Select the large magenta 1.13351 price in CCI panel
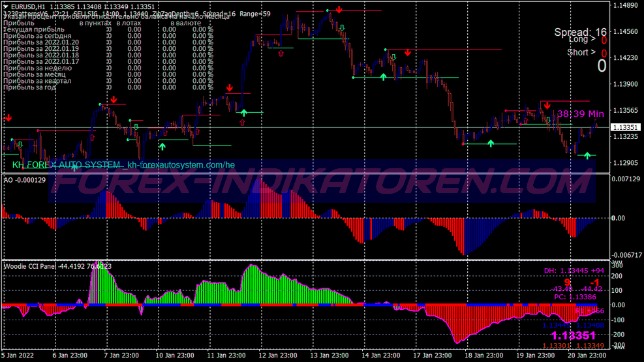This screenshot has height=362, width=644. (x=574, y=336)
